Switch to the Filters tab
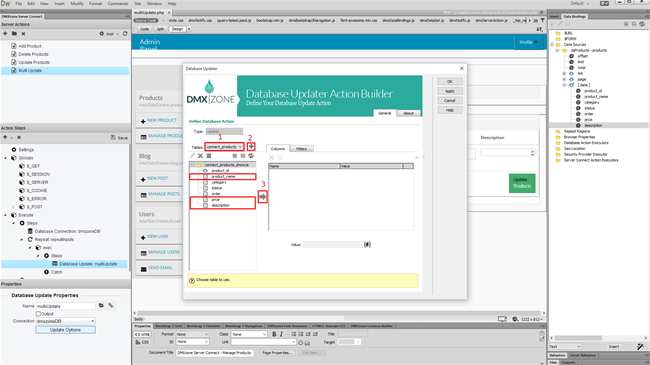Screen dimensions: 650x365 [301, 149]
